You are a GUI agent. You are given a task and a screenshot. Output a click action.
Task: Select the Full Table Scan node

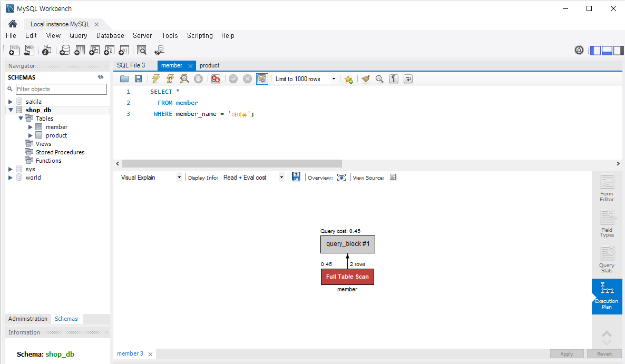tap(348, 277)
